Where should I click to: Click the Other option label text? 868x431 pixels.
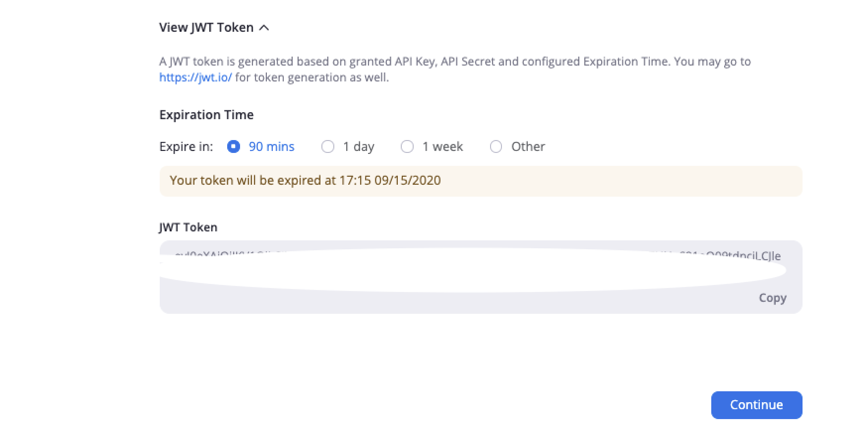point(528,146)
